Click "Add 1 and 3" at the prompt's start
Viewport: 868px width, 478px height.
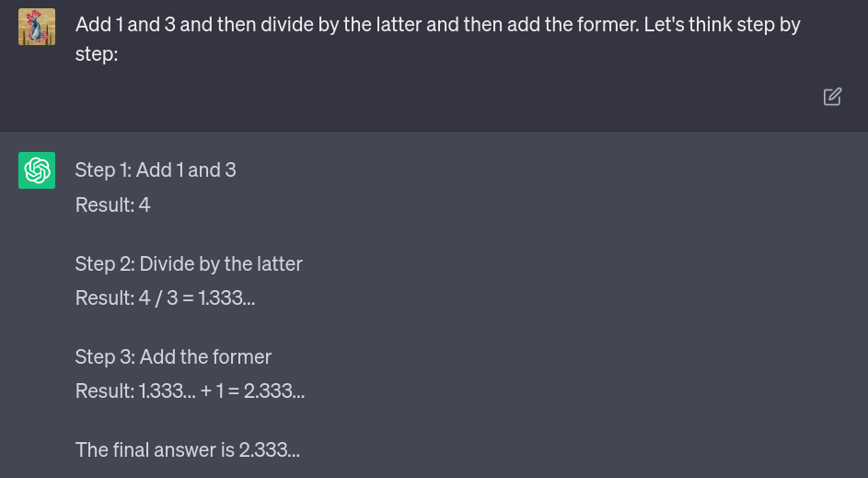[124, 25]
